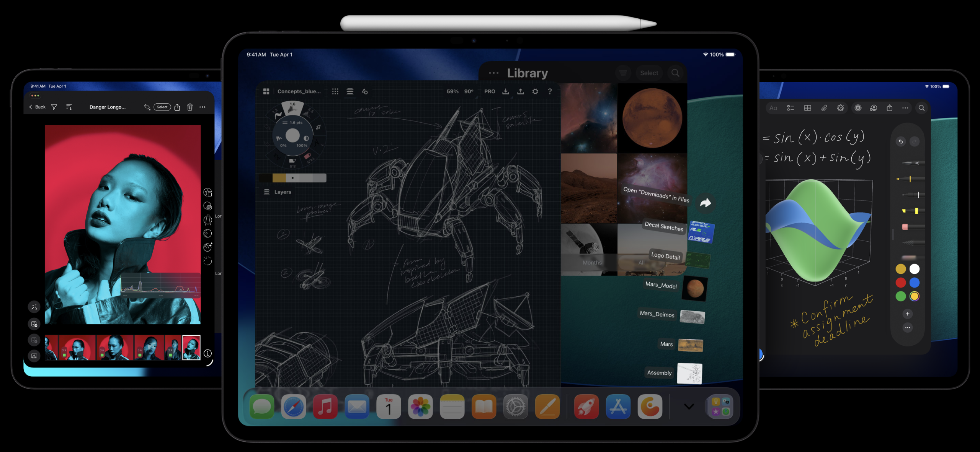Toggle Apple Pencil drawing mode in the notes toolbar

click(858, 108)
